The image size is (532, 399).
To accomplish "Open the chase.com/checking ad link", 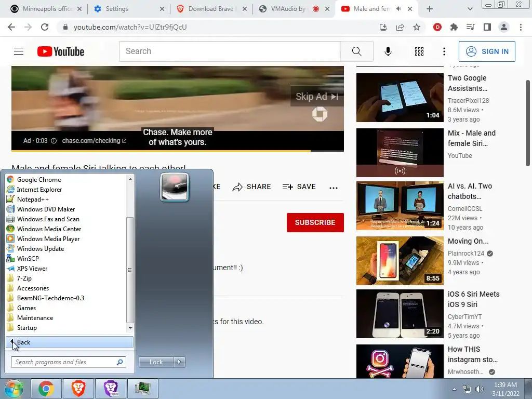I will point(94,141).
